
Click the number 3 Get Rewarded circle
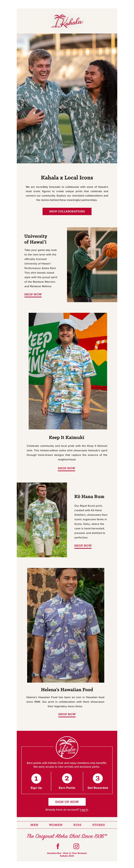(x=98, y=778)
